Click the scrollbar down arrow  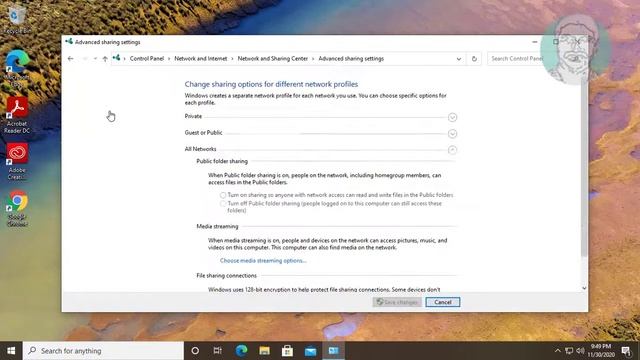point(584,288)
